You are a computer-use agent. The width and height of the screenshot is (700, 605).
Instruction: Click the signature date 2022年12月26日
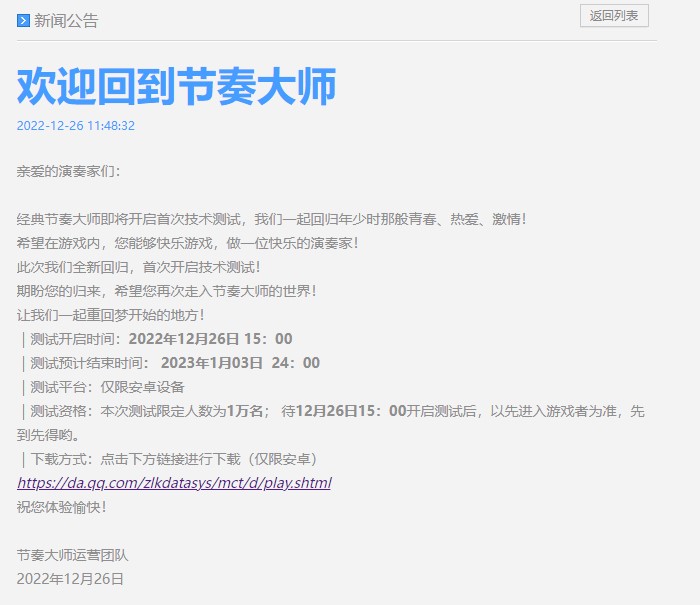(70, 579)
